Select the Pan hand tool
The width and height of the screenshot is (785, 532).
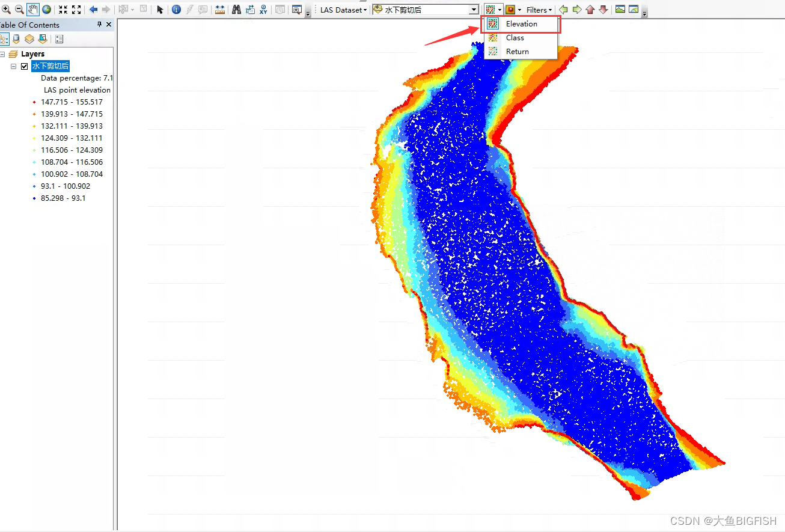tap(32, 10)
